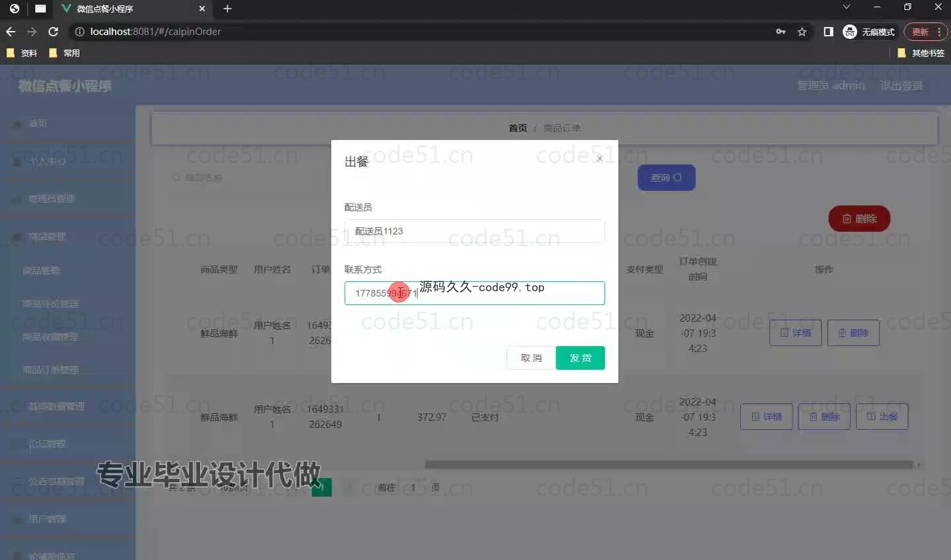Reload the page

point(53,32)
